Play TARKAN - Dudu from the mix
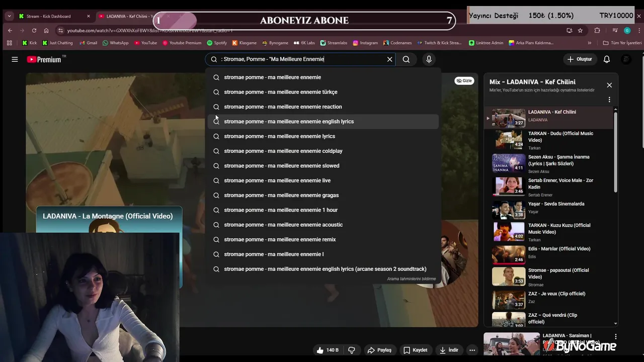Viewport: 644px width, 362px height. 548,140
